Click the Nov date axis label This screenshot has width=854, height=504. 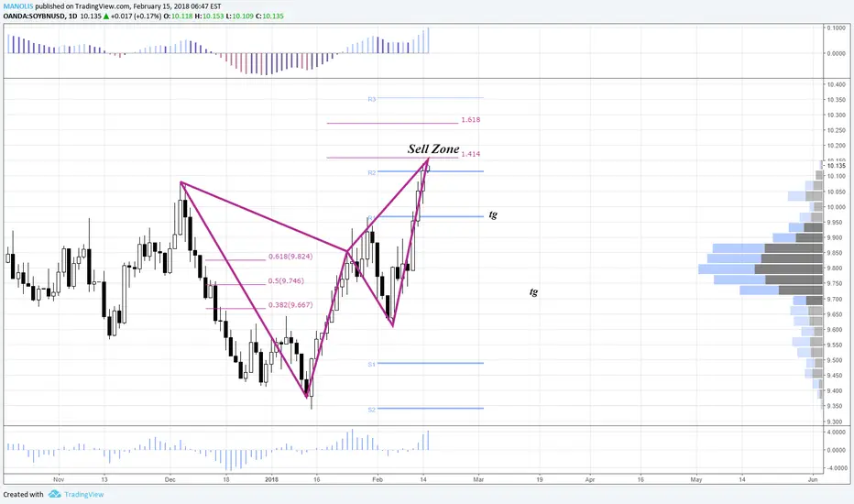59,479
